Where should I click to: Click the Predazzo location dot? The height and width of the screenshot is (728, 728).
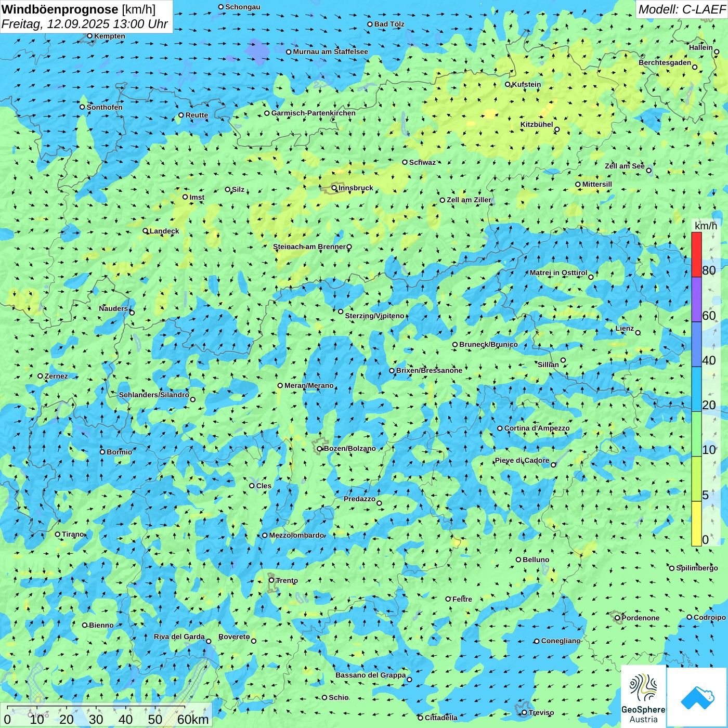pos(379,503)
